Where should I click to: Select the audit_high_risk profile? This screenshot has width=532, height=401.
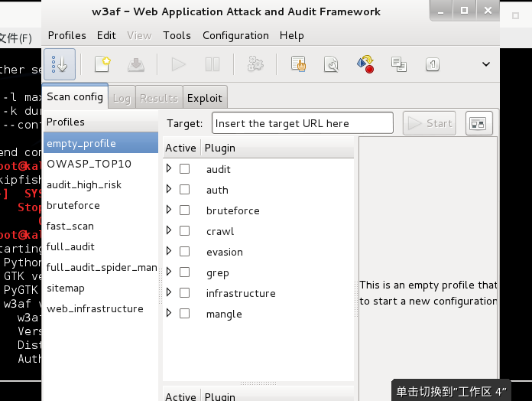pyautogui.click(x=101, y=184)
